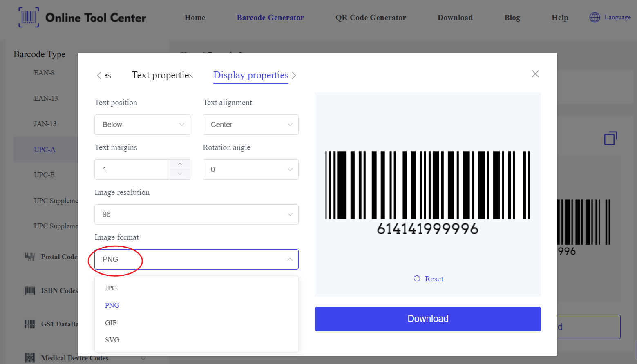Click the Online Tool Center site title
Screen dimensions: 637x364
click(96, 18)
